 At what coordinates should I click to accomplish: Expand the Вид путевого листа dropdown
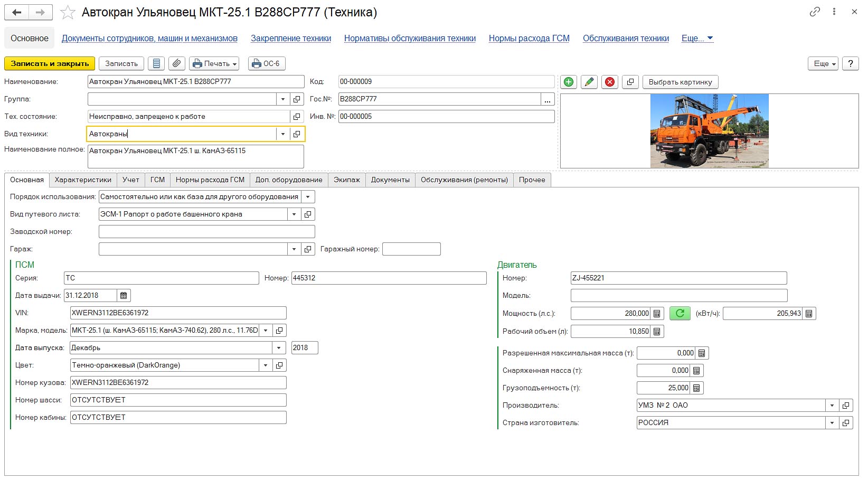pyautogui.click(x=294, y=214)
